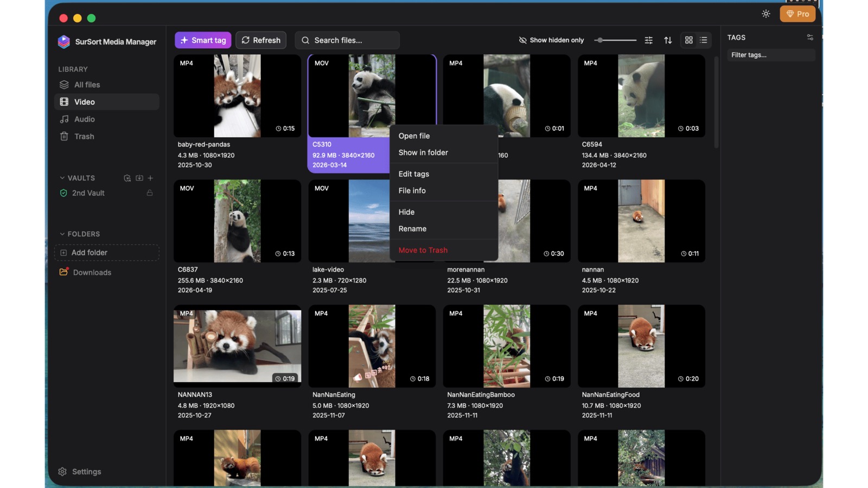Select the C6594 panda video thumbnail
Screen dimensions: 868x488
coord(641,95)
